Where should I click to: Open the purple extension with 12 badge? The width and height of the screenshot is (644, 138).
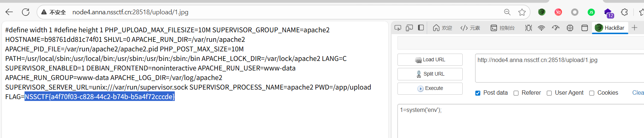coord(608,13)
